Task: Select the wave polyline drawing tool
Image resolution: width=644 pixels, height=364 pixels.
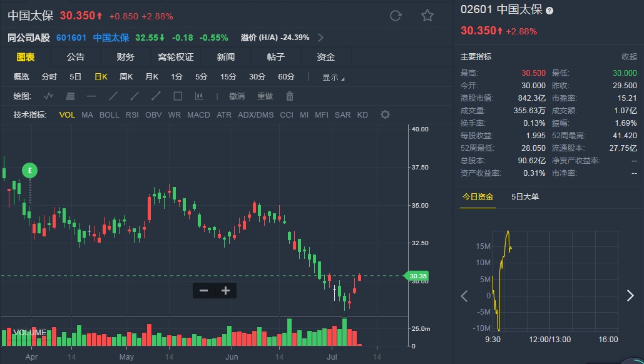Action: point(48,96)
